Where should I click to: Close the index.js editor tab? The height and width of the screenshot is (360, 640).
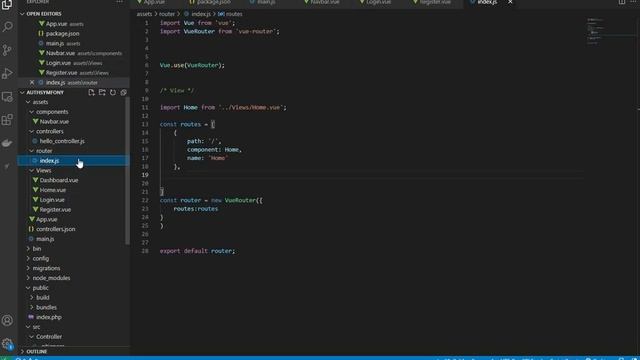point(510,2)
